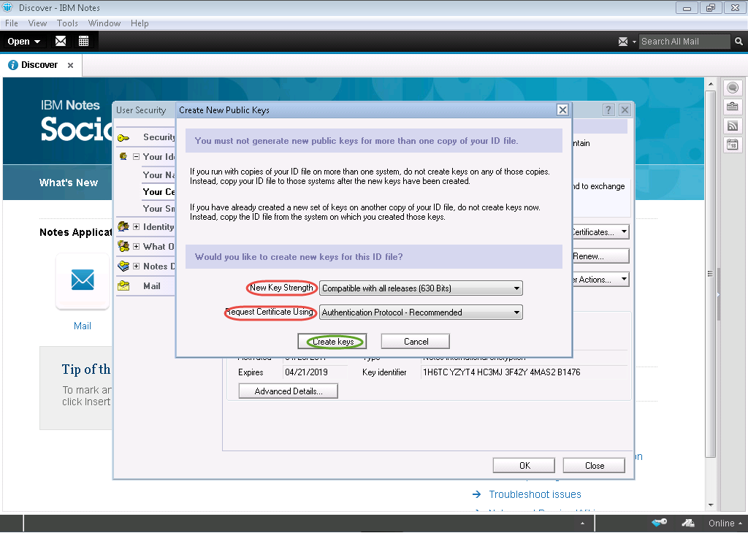This screenshot has height=560, width=748.
Task: Close the Create New Public Keys dialog
Action: coord(563,110)
